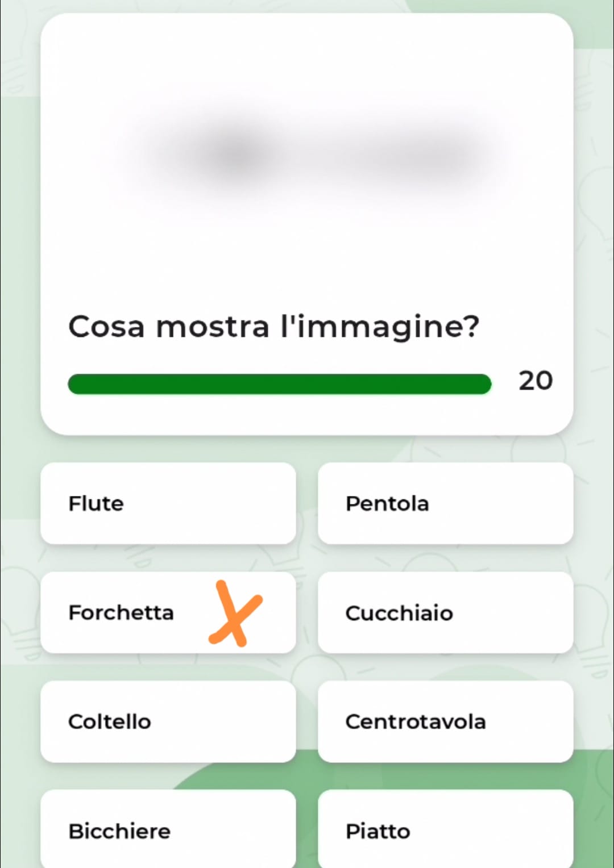Choose the Piatto answer button

pos(445,831)
